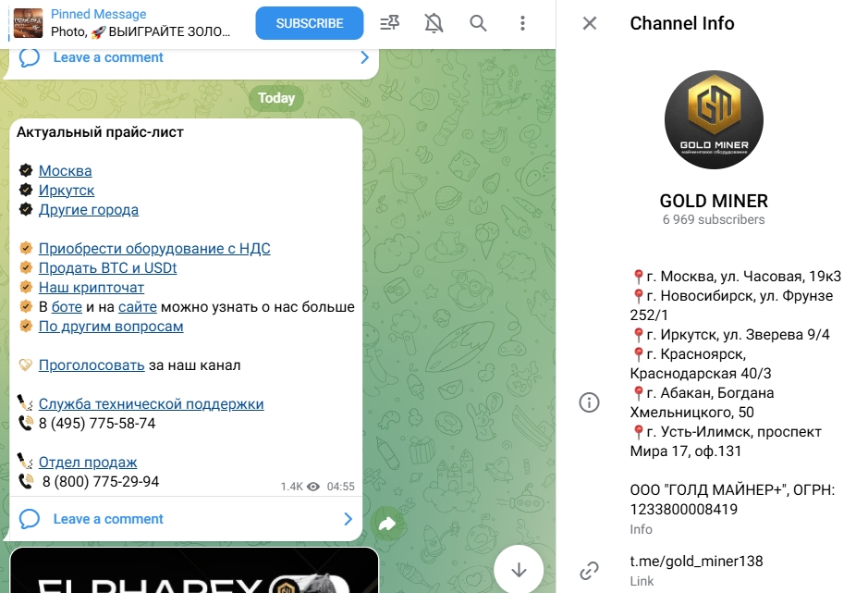This screenshot has width=868, height=593.
Task: Click the Today date badge
Action: point(276,98)
